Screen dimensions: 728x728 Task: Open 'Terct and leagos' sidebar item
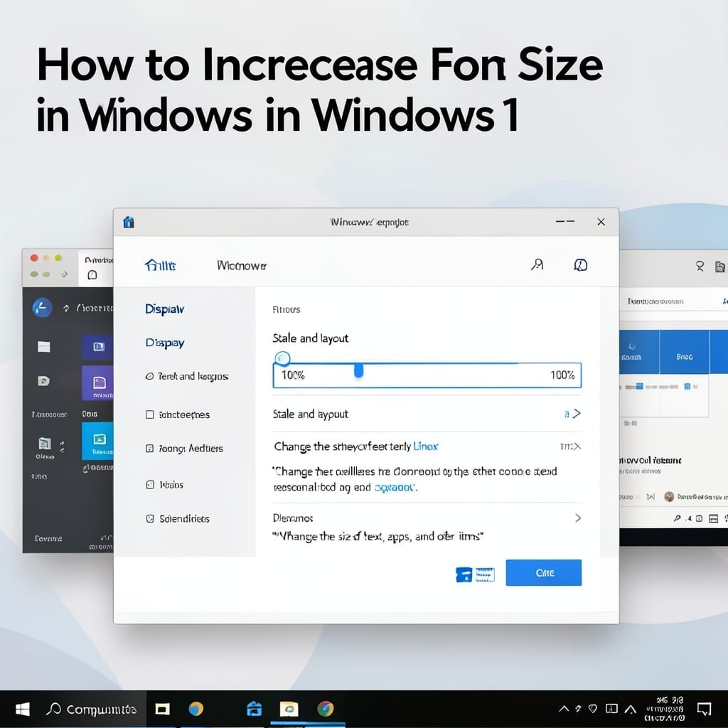click(x=187, y=376)
